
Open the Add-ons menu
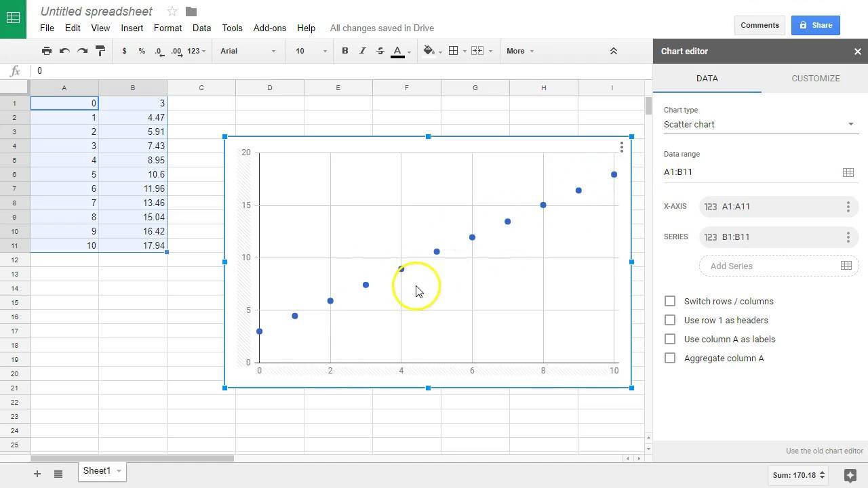click(270, 28)
